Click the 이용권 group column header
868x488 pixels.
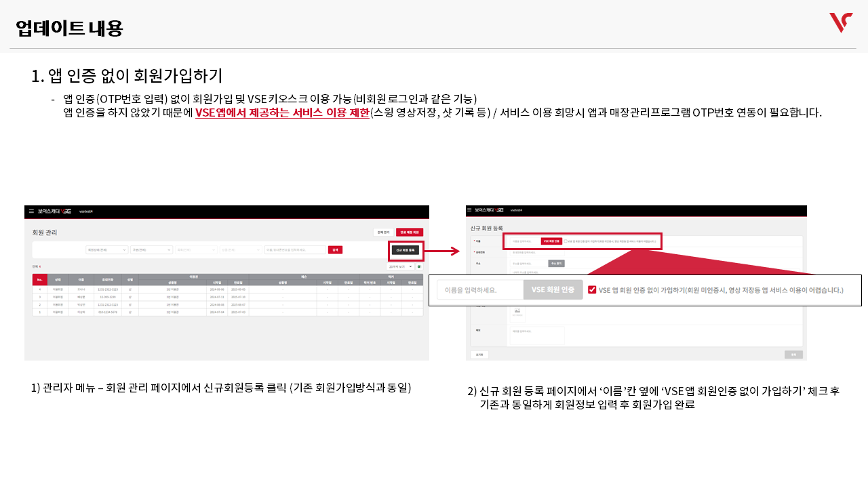click(194, 277)
